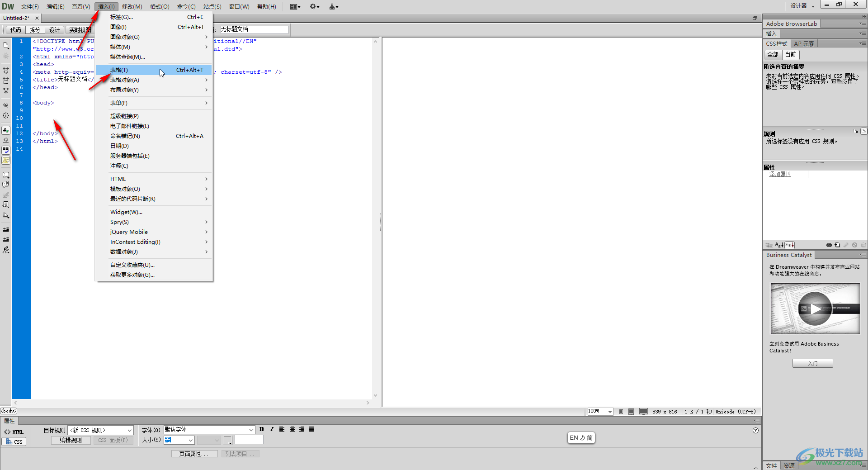
Task: Outdent Code icon in coding toolbar
Action: pyautogui.click(x=6, y=239)
